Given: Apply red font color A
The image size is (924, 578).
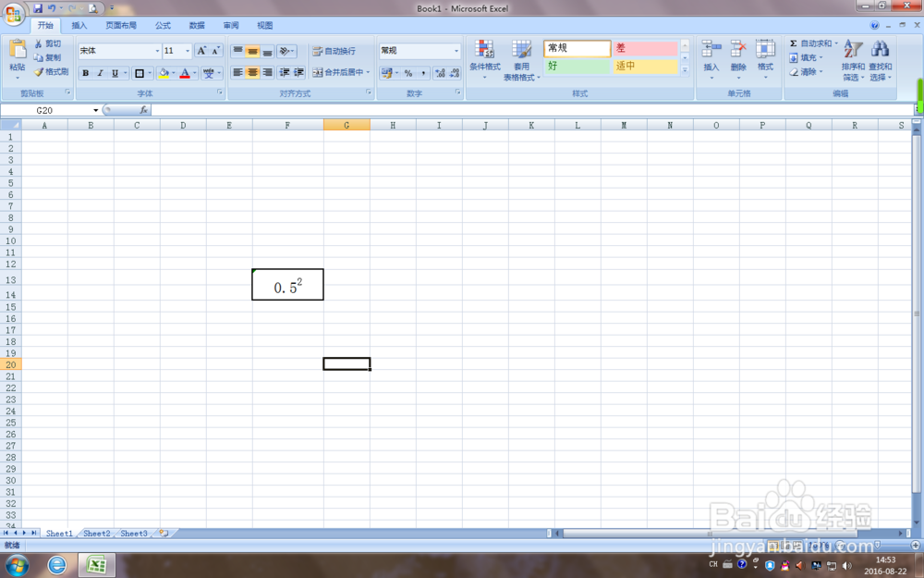Looking at the screenshot, I should (185, 73).
